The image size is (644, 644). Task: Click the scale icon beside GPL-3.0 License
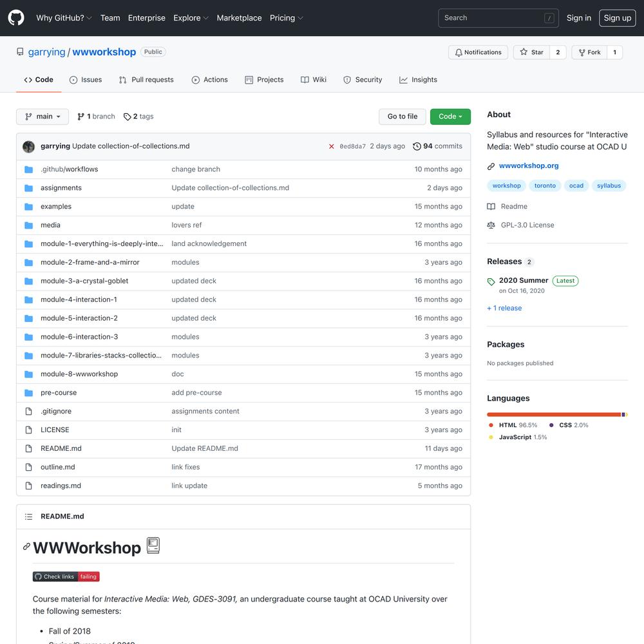491,225
